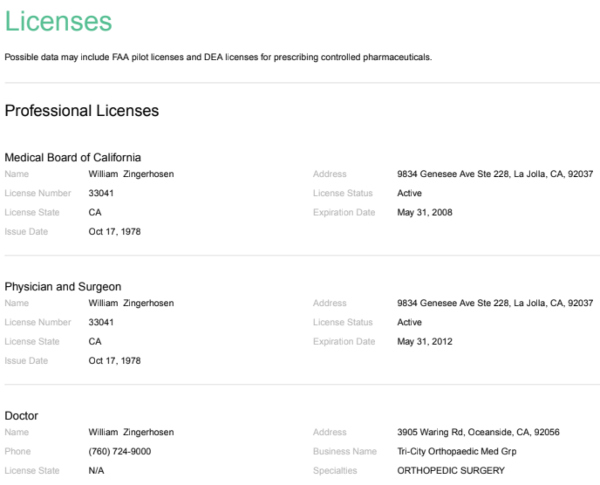Click the Genesee Ave address in Physician and Surgeon
This screenshot has height=485, width=600.
[x=495, y=303]
